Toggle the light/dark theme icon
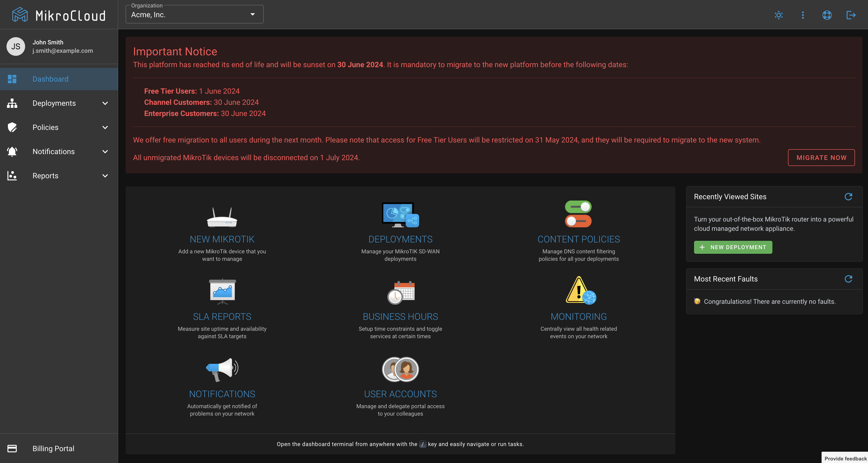 pos(778,15)
